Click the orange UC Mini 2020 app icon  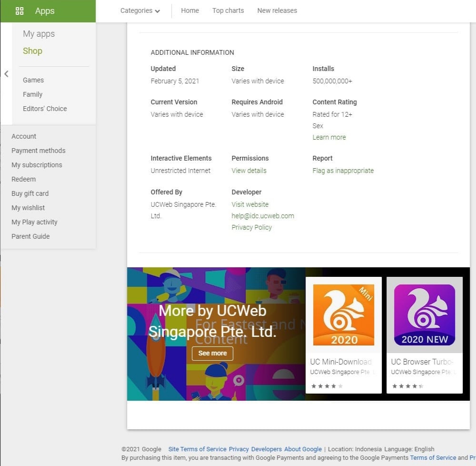click(343, 315)
